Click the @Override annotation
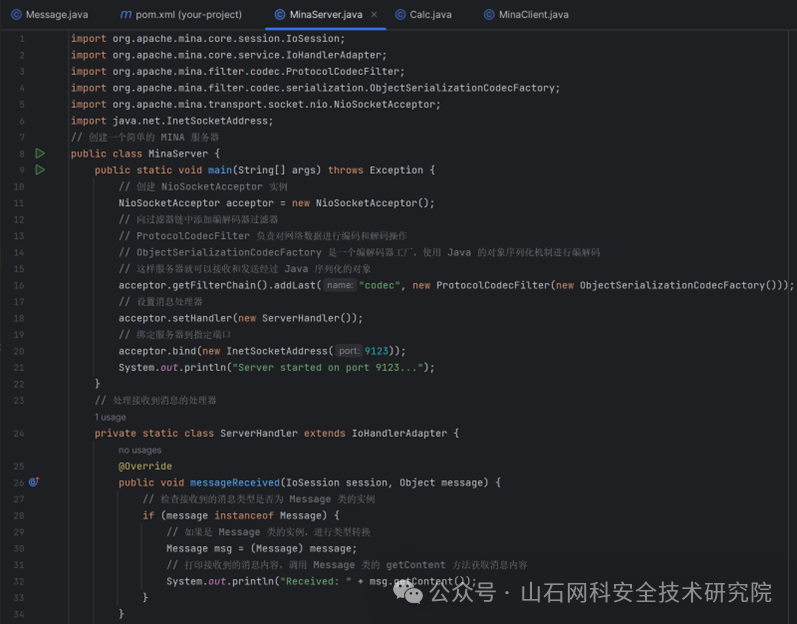797x624 pixels. (145, 466)
